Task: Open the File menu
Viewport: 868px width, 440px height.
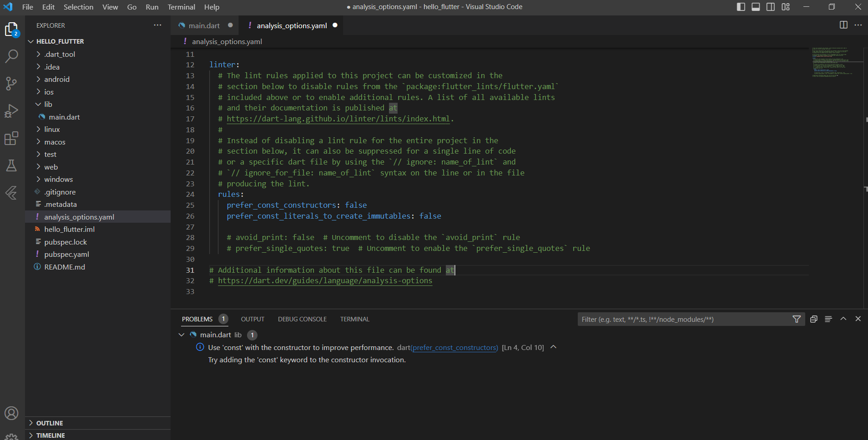Action: (28, 7)
